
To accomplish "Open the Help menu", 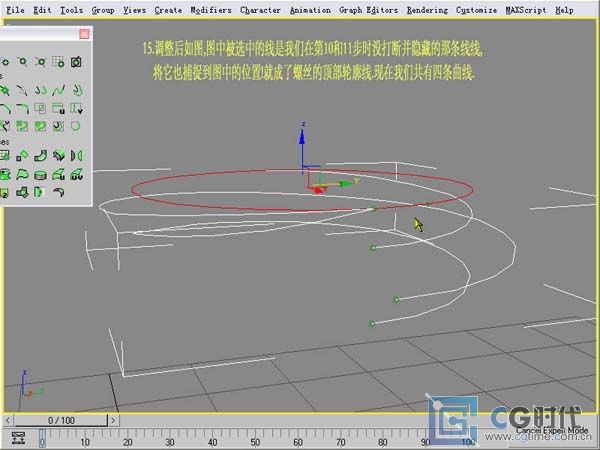I will pos(564,10).
